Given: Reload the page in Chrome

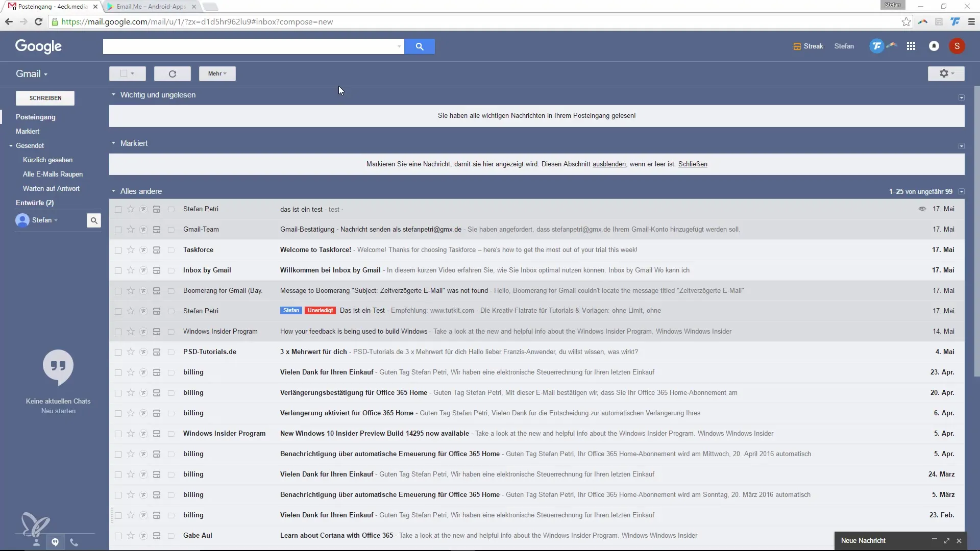Looking at the screenshot, I should (38, 21).
